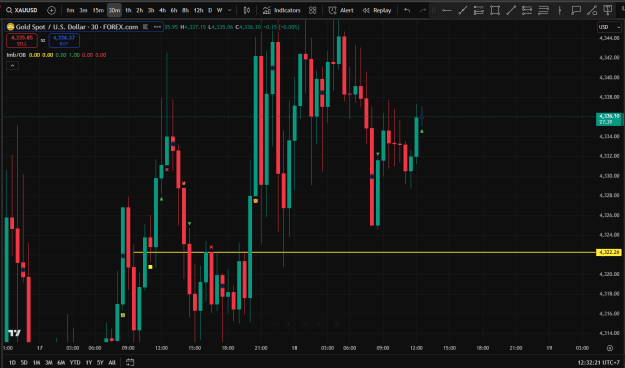The image size is (625, 368).
Task: Select the rectangle drawing tool
Action: click(x=495, y=10)
